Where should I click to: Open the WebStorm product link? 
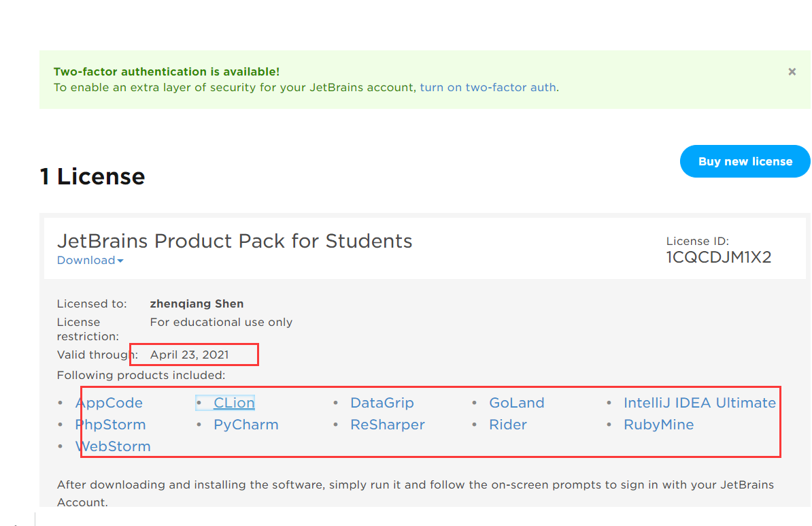pos(113,446)
